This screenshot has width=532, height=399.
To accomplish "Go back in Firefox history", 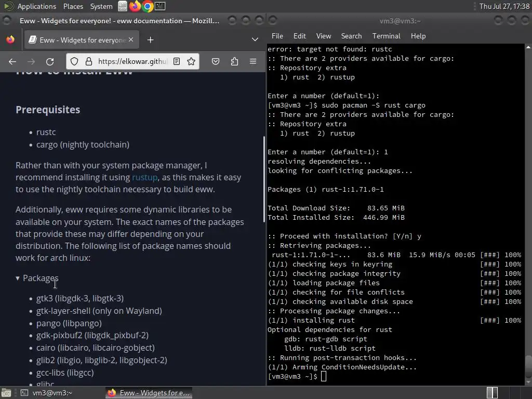I will click(x=12, y=61).
